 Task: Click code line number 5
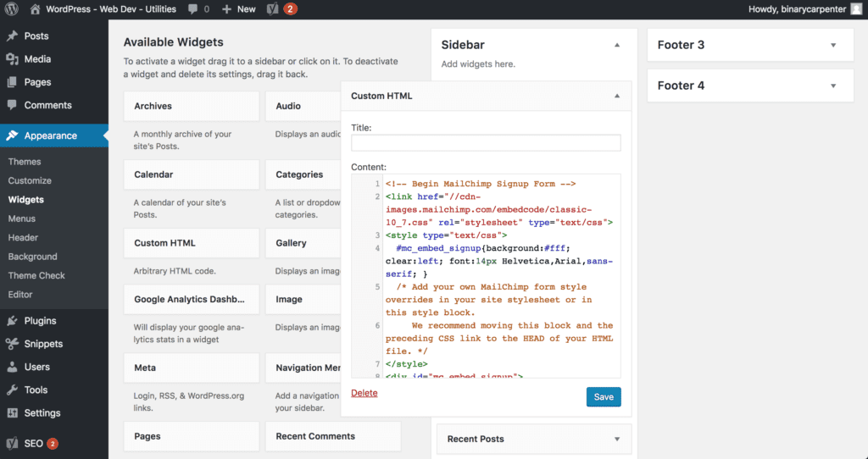377,287
